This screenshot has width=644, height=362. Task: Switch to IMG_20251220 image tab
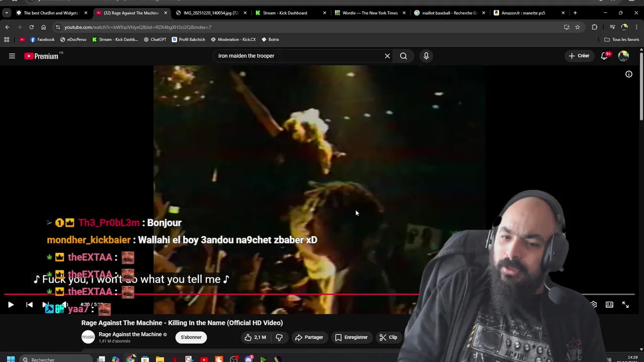point(210,13)
